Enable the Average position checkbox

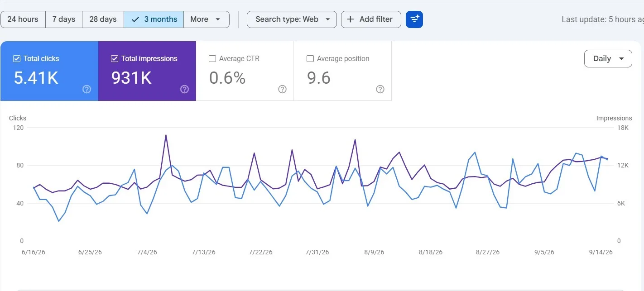[310, 58]
